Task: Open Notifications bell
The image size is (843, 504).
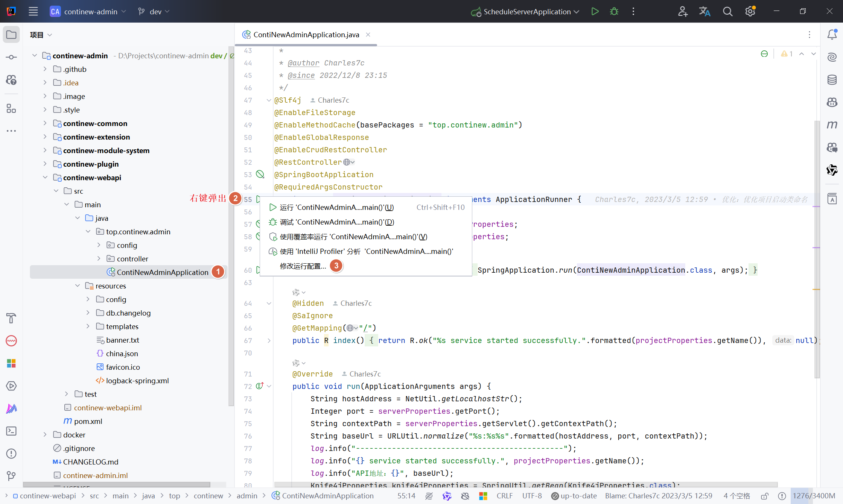Action: (x=832, y=35)
